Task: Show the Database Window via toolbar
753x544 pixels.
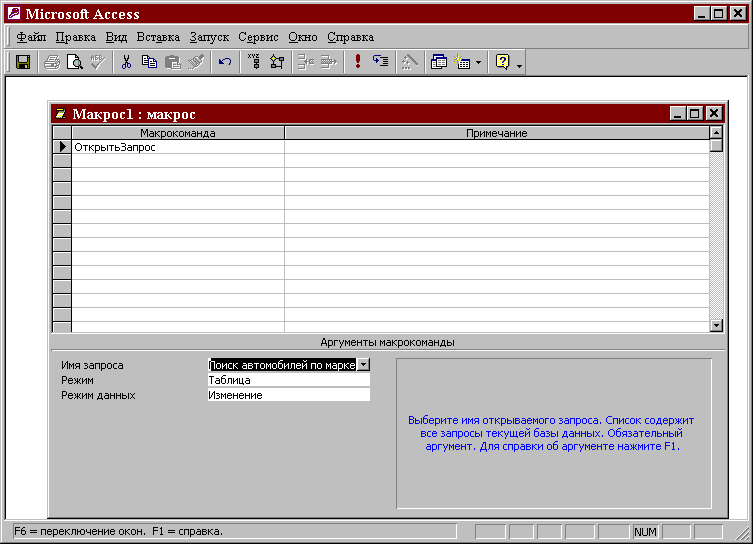Action: click(x=438, y=62)
